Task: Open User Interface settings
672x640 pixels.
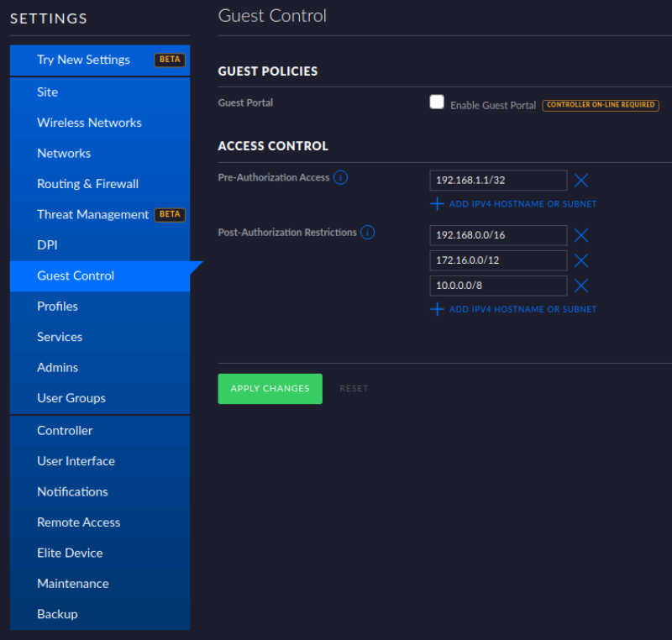Action: pos(100,461)
